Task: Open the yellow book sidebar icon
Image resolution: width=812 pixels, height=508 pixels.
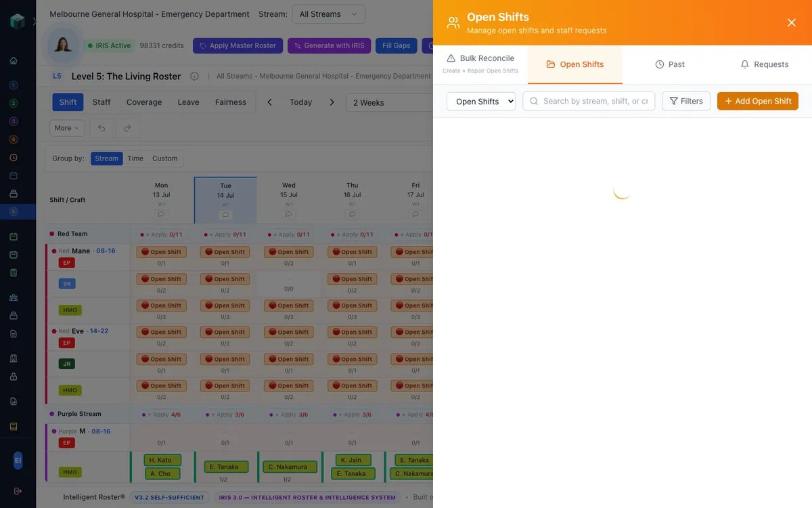Action: pos(14,427)
